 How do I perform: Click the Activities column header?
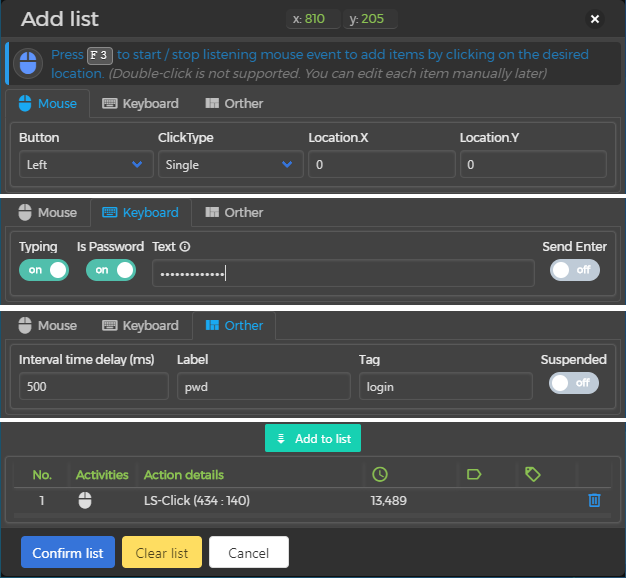(102, 475)
